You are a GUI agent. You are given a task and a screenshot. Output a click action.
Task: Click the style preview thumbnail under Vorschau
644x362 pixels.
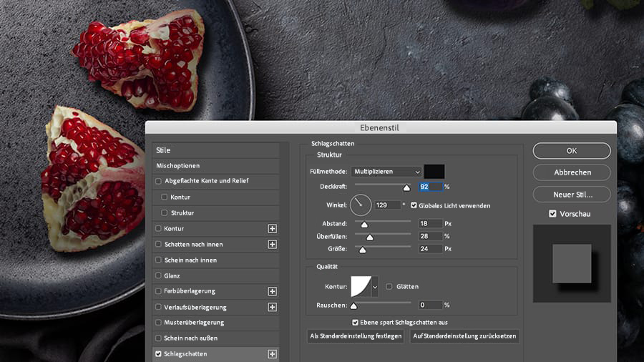pos(572,263)
